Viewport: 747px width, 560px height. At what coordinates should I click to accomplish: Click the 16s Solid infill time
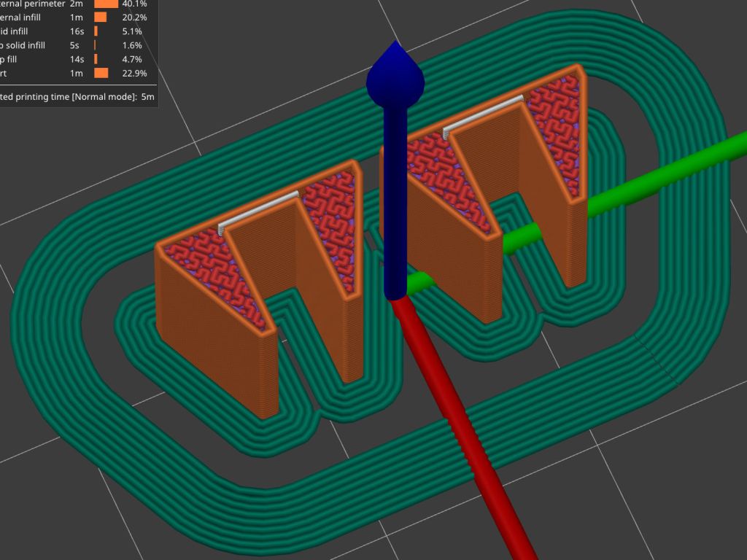point(76,31)
